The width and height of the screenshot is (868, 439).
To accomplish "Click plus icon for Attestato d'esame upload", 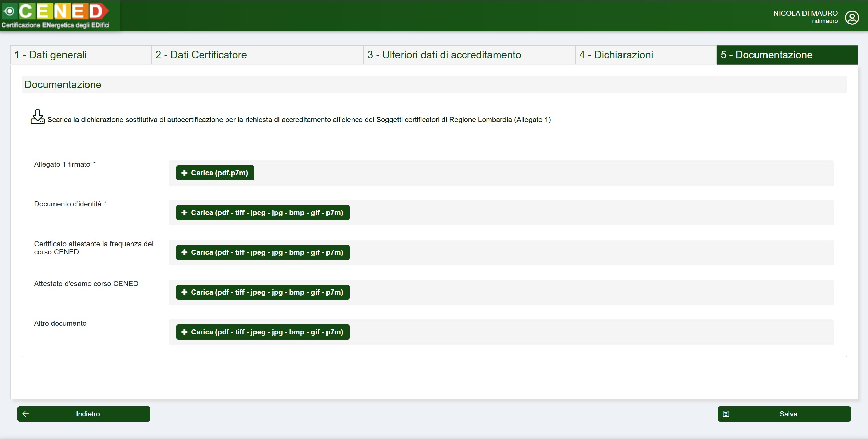I will pos(184,292).
